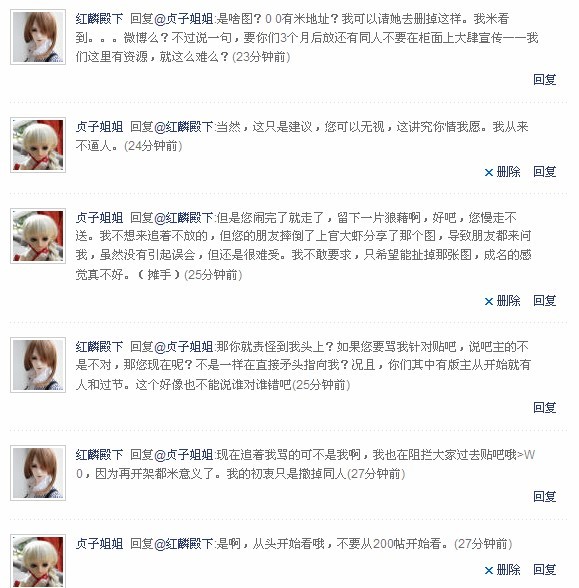Click 回复 under the 23分钟前 comment
Screen dimensions: 579x588
[544, 80]
